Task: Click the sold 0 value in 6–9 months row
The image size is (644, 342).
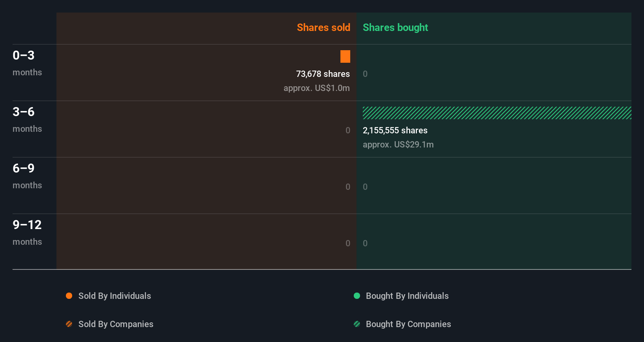Action: click(x=348, y=187)
